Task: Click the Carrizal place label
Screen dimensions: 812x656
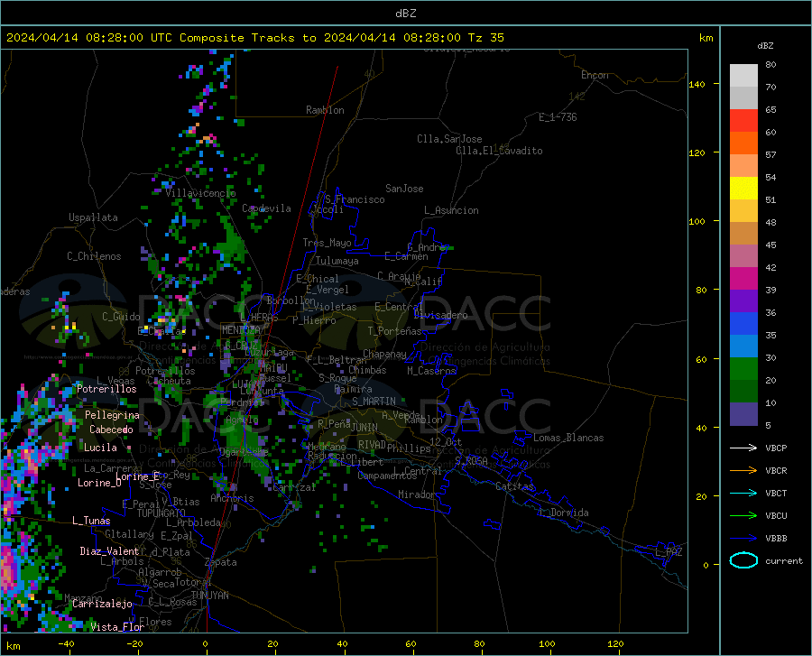Action: (x=294, y=488)
